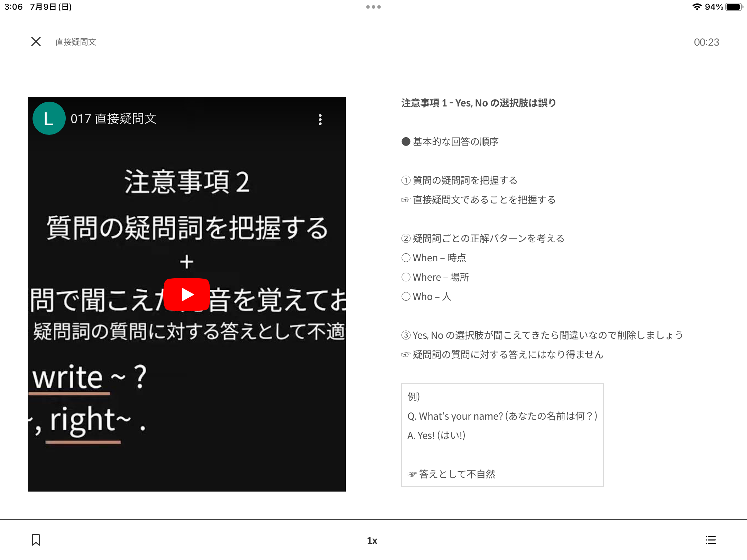Tap the green L channel avatar
Screen dimensions: 747x560
click(49, 118)
